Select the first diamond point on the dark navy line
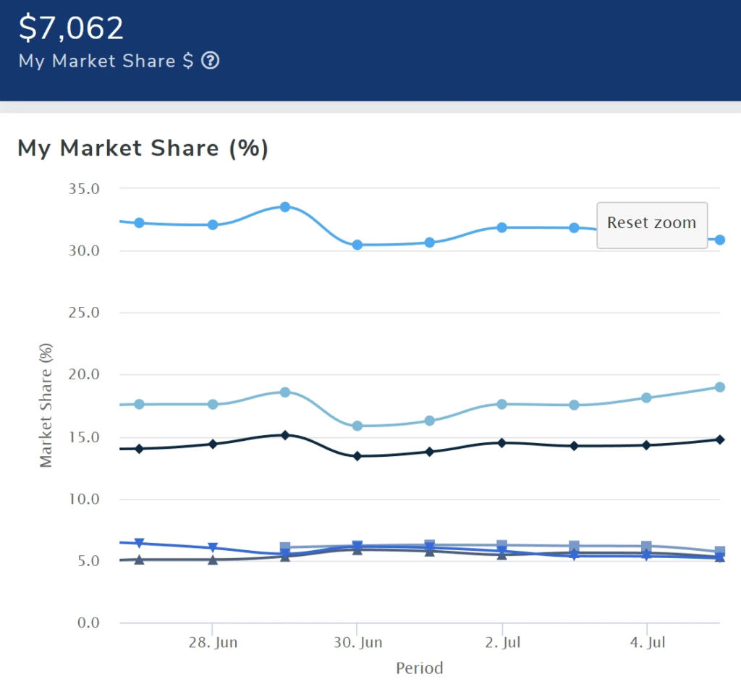This screenshot has height=700, width=741. (x=137, y=449)
